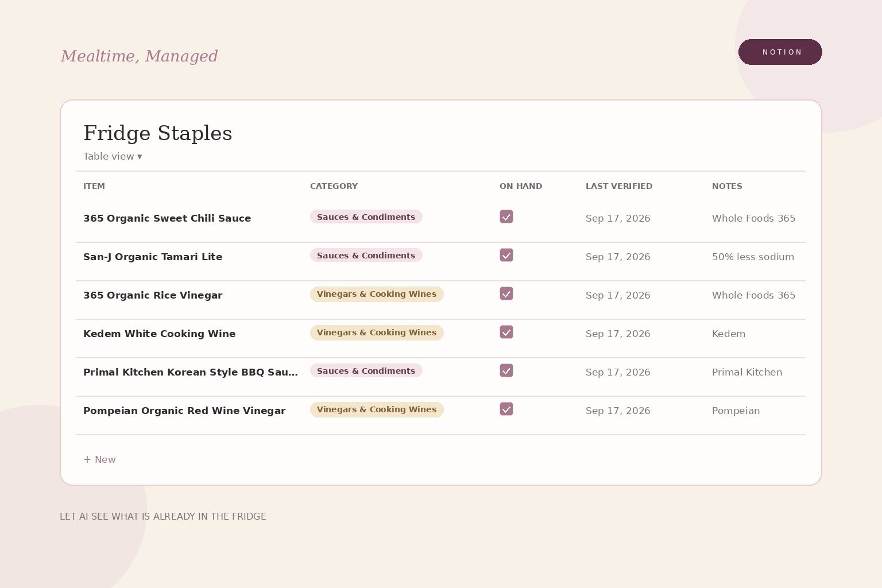Select Last Verified date for San-J Tamari Lite
Viewport: 882px width, 588px height.
(618, 257)
